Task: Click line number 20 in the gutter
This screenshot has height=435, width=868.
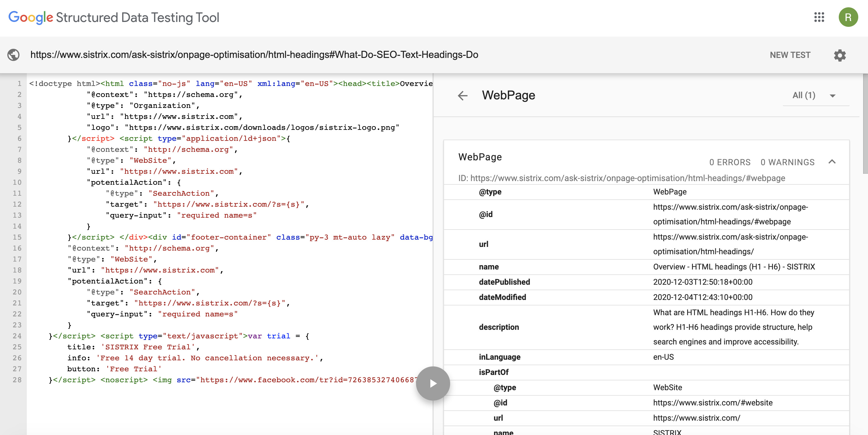Action: 17,292
